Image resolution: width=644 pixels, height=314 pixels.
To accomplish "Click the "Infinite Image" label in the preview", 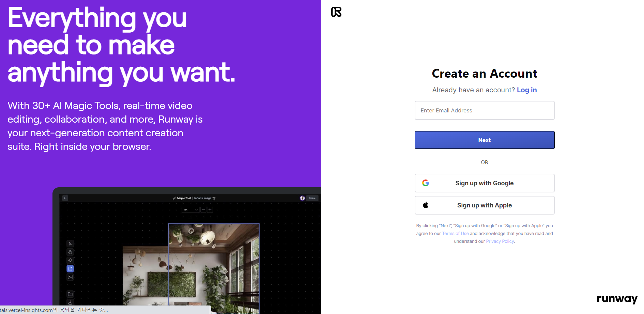I will point(203,198).
